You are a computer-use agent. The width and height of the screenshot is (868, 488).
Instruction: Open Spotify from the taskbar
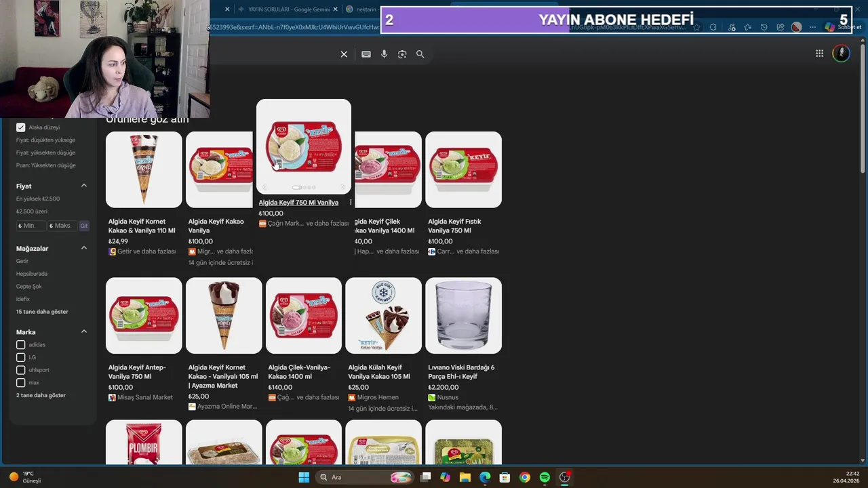coord(545,477)
